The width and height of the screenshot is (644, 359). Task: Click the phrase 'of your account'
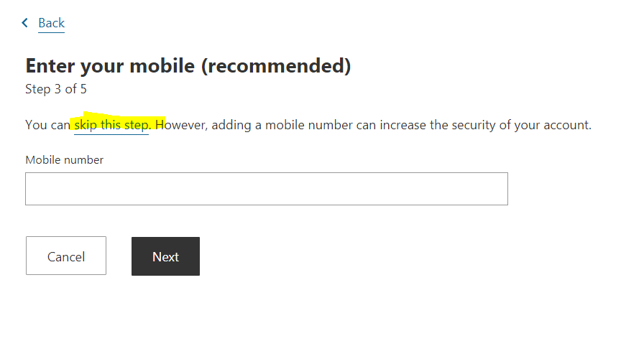click(544, 125)
